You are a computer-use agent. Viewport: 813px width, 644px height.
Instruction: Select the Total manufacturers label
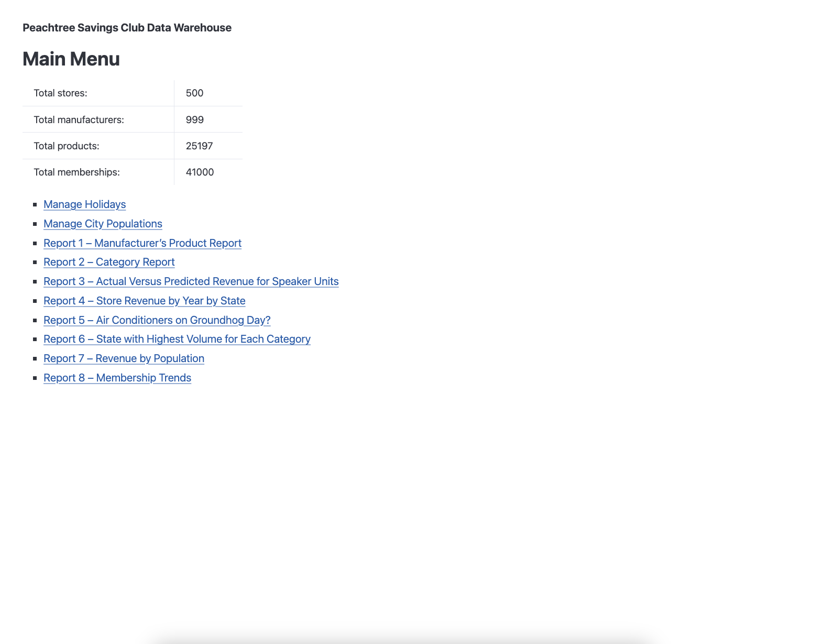79,119
